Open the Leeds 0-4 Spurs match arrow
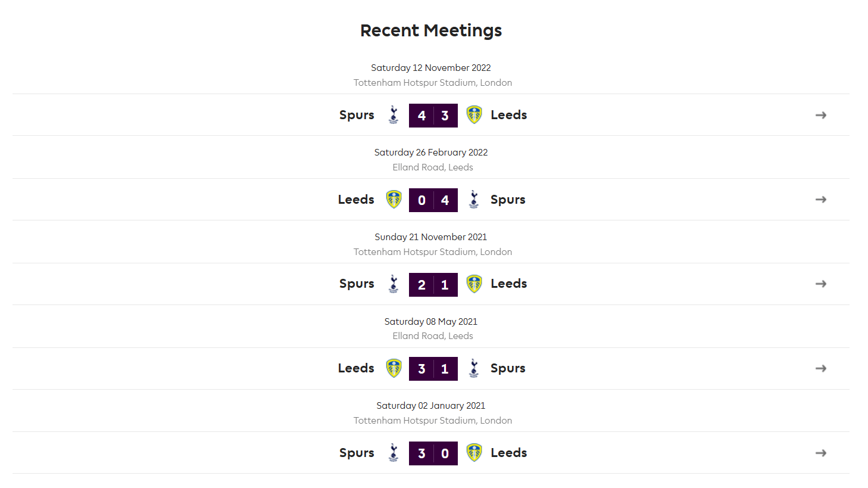Screen dimensions: 868x488 (820, 200)
